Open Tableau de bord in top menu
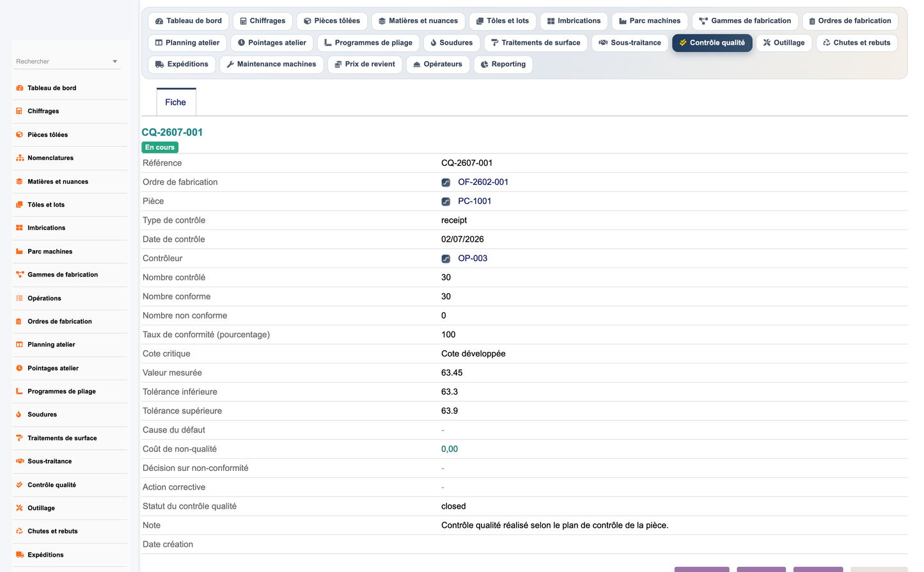 click(x=189, y=21)
